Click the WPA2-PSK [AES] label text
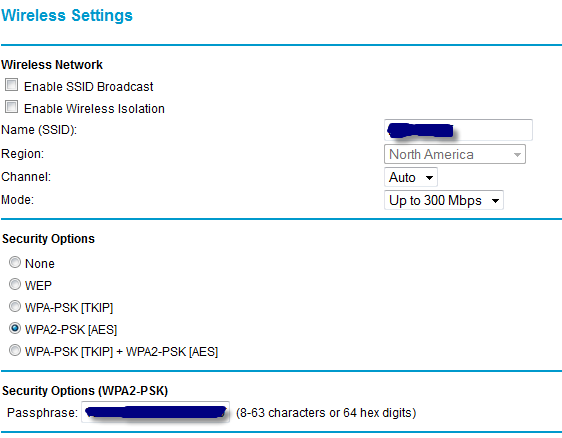The width and height of the screenshot is (562, 438). pos(71,330)
